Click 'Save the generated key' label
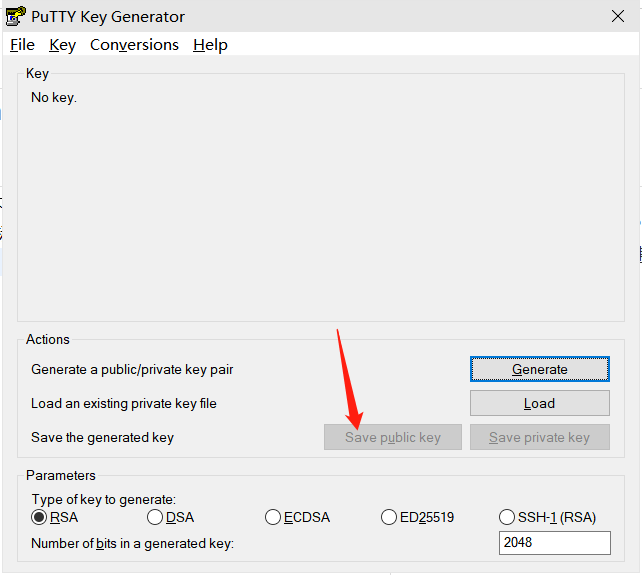The height and width of the screenshot is (575, 642). pos(102,437)
